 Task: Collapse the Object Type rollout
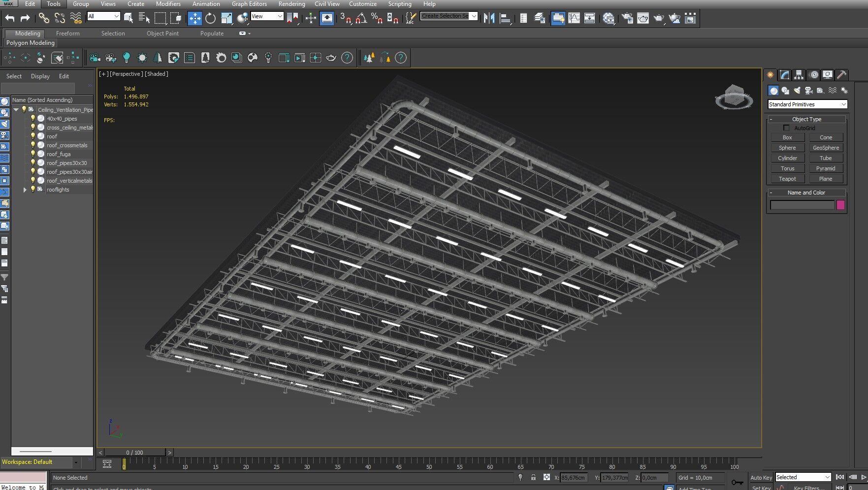click(807, 119)
